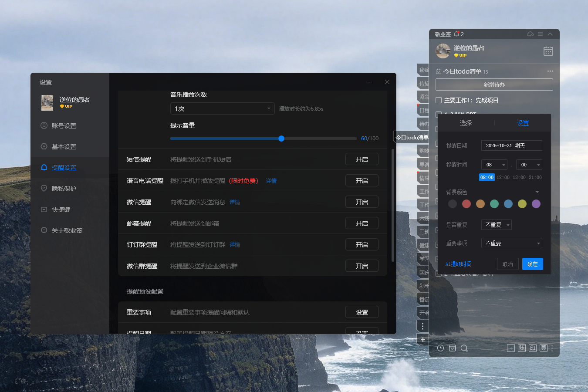Click the cloud sync icon in 敬业签 panel
588x392 pixels.
coord(530,34)
